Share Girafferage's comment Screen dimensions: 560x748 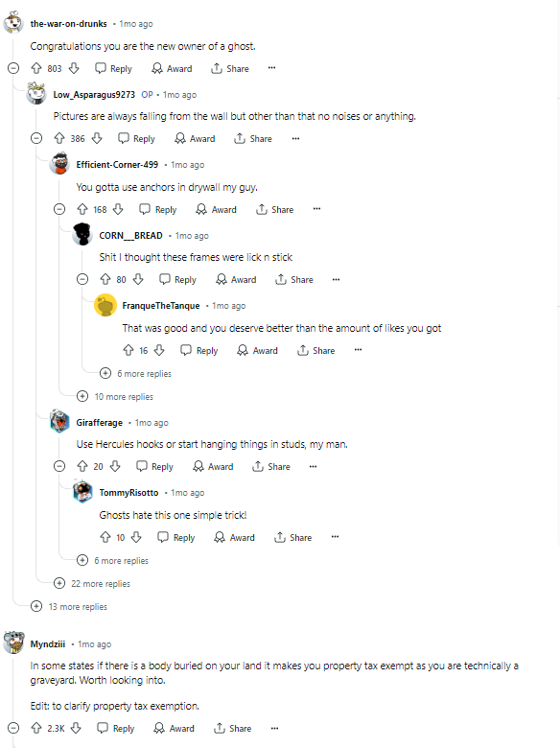pyautogui.click(x=271, y=467)
